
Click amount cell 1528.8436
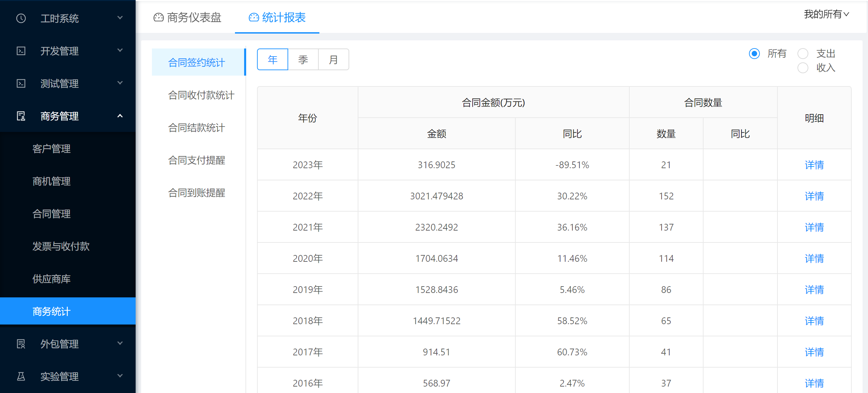pyautogui.click(x=436, y=290)
